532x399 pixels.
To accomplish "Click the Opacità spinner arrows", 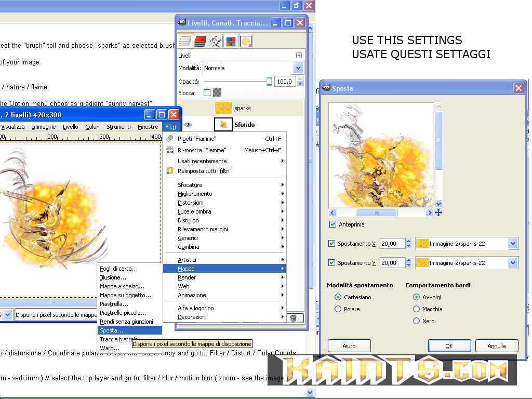I will click(x=300, y=82).
